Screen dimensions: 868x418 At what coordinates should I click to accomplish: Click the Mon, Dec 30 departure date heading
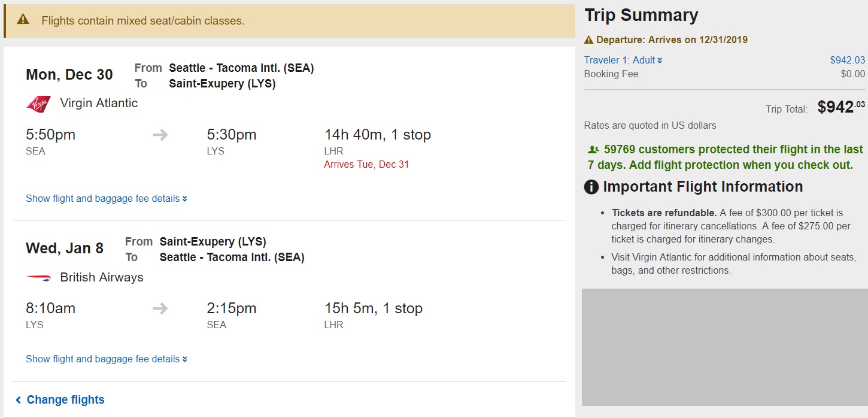(x=69, y=75)
